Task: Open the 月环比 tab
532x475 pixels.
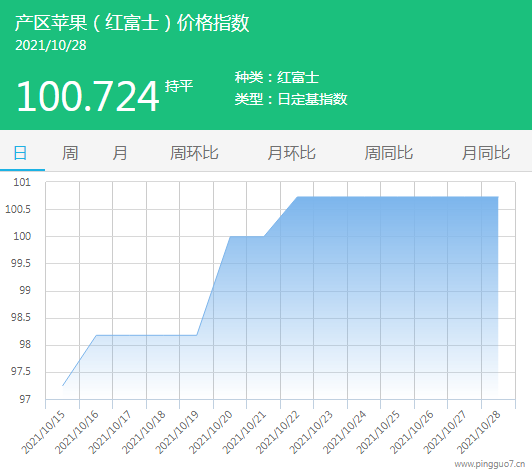Action: coord(291,153)
